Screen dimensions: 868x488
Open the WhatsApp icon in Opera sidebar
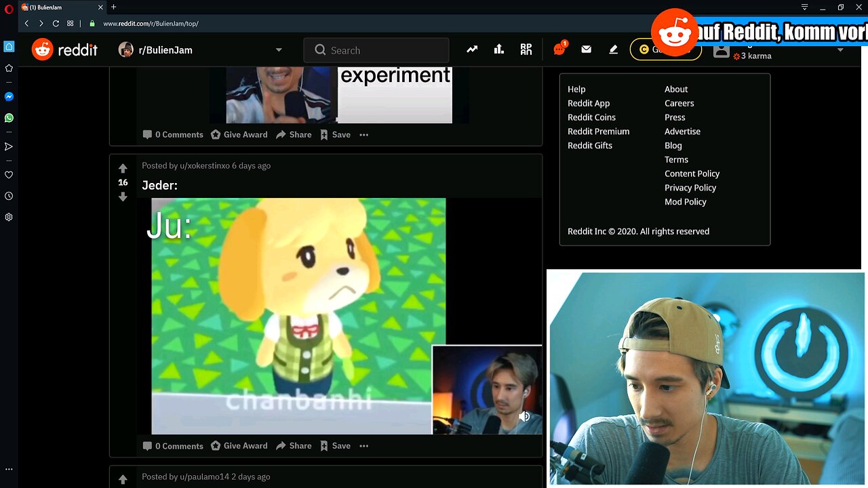click(9, 118)
